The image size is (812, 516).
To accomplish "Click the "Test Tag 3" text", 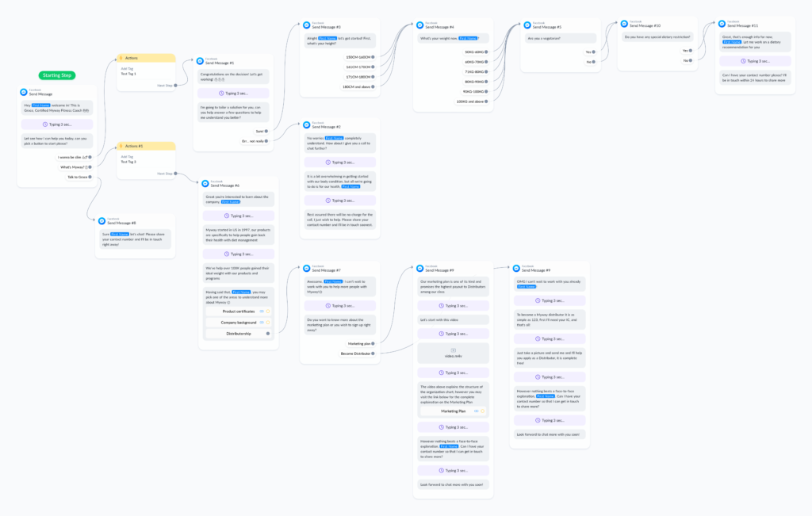I will pos(128,162).
